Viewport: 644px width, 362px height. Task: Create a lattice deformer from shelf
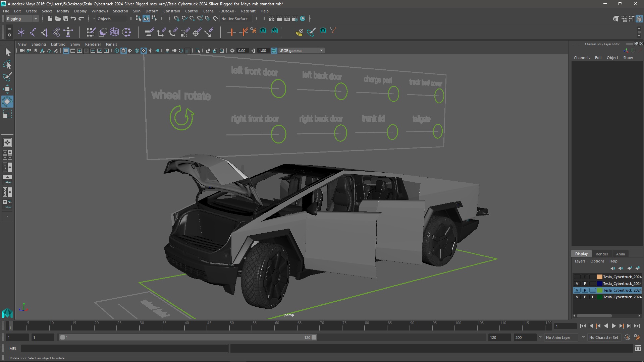point(114,32)
